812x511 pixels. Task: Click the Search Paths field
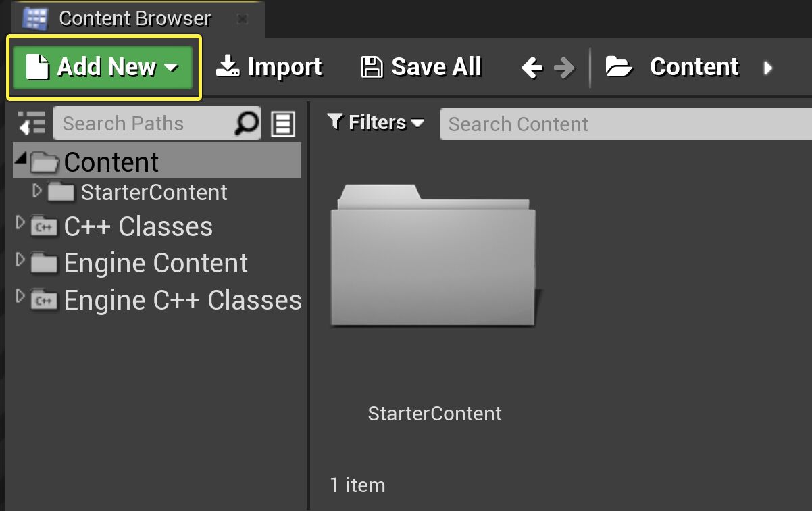(142, 124)
